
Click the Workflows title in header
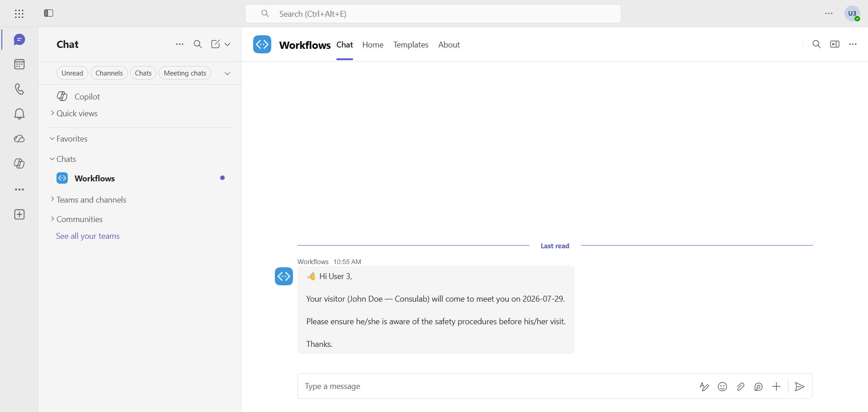[x=305, y=45]
